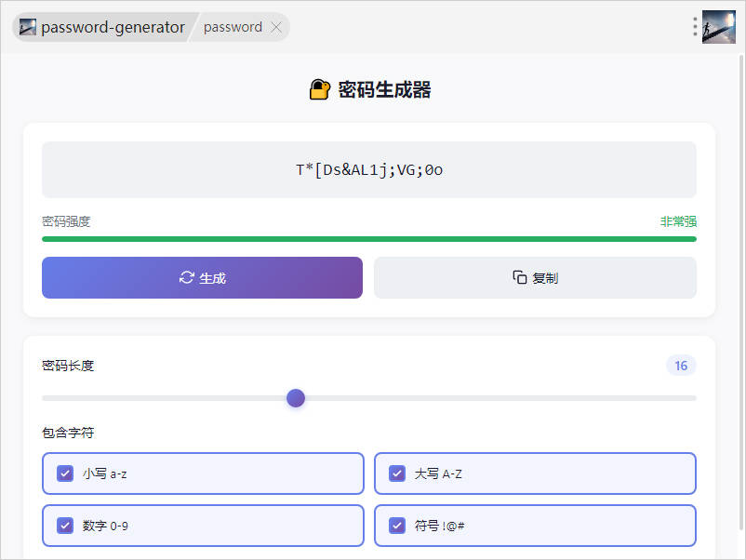Click the 非常强 strength label
Viewport: 746px width, 560px height.
678,221
